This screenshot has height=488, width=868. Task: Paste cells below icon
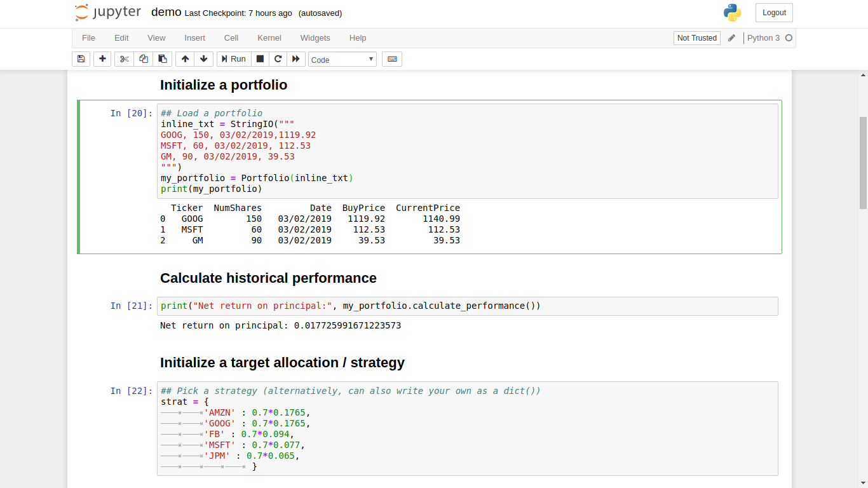162,59
